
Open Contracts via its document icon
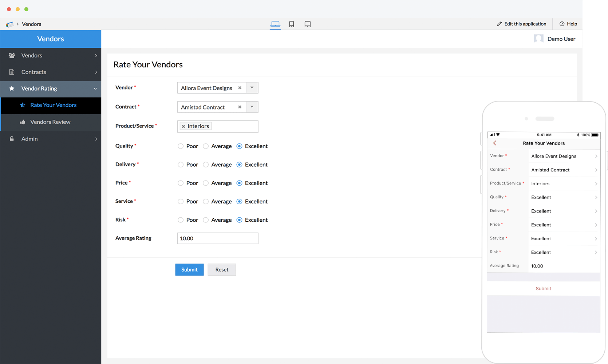(12, 72)
